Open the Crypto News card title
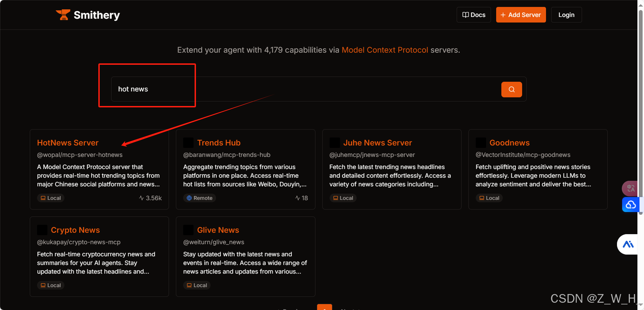This screenshot has width=644, height=310. (75, 230)
